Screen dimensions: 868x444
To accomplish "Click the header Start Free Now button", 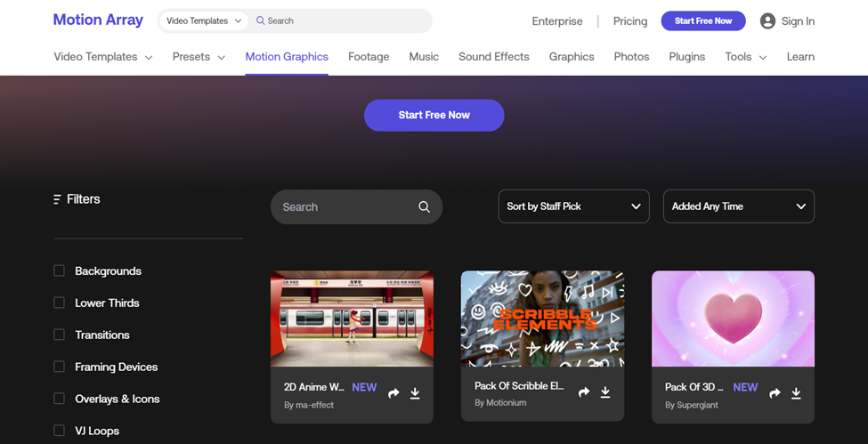I will click(703, 21).
